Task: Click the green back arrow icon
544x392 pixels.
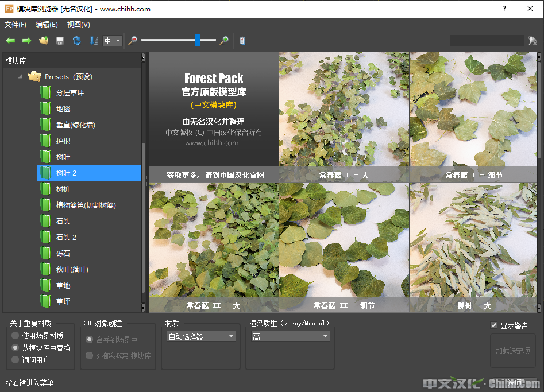Action: coord(10,41)
